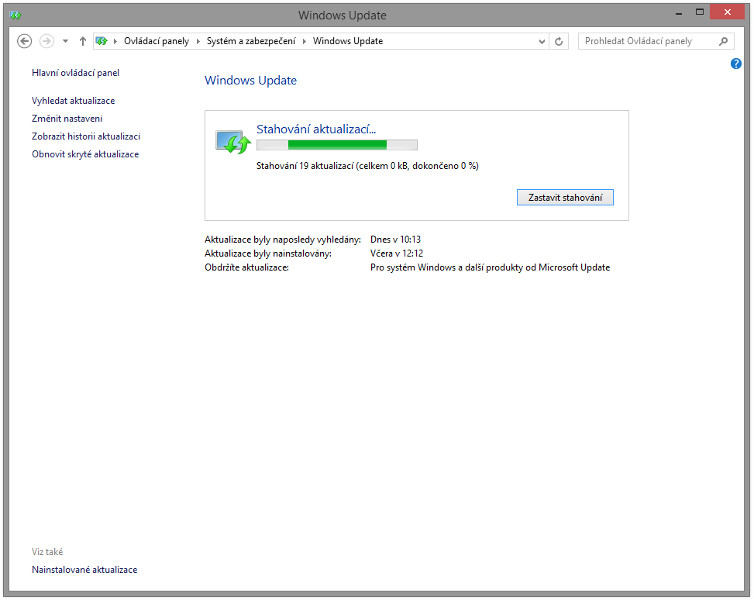Screen dimensions: 754x600
Task: Open Změnit nastavení link
Action: [x=67, y=118]
